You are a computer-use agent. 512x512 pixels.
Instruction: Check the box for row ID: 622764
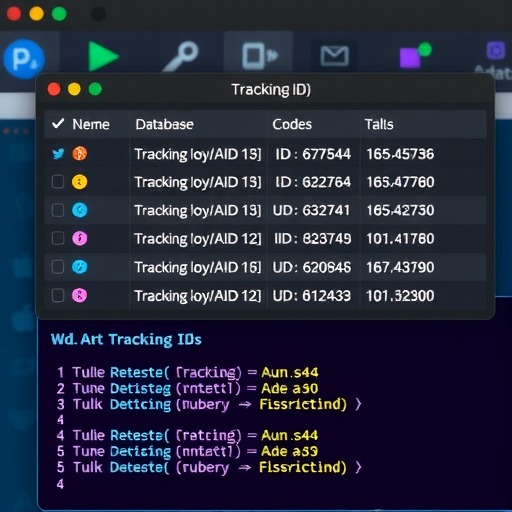[58, 182]
